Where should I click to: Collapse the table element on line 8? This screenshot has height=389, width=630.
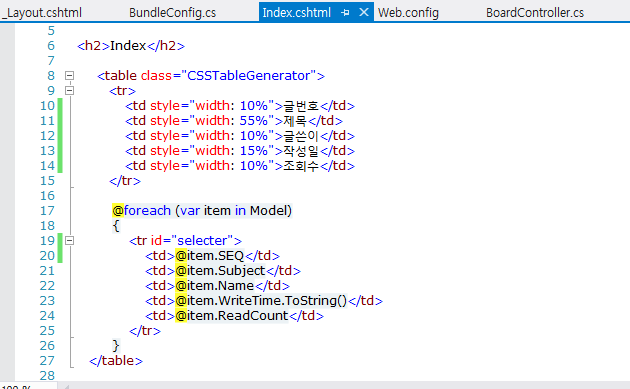click(x=70, y=75)
